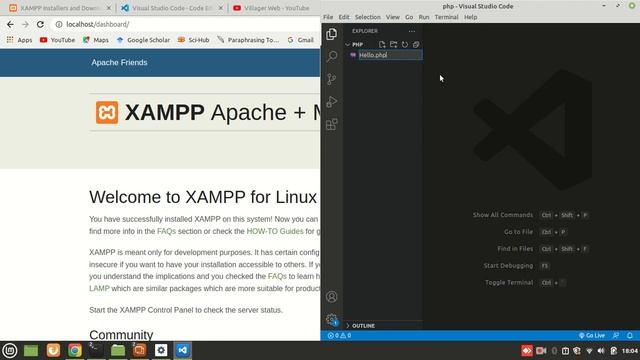Open the Source Control view

(x=331, y=79)
